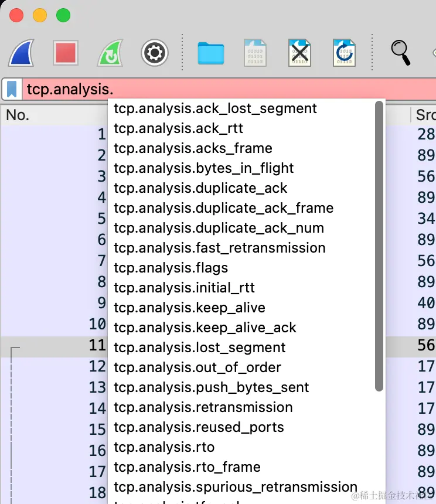The image size is (436, 504).
Task: Click inside the tcp.analysis. display filter field
Action: coord(229,89)
